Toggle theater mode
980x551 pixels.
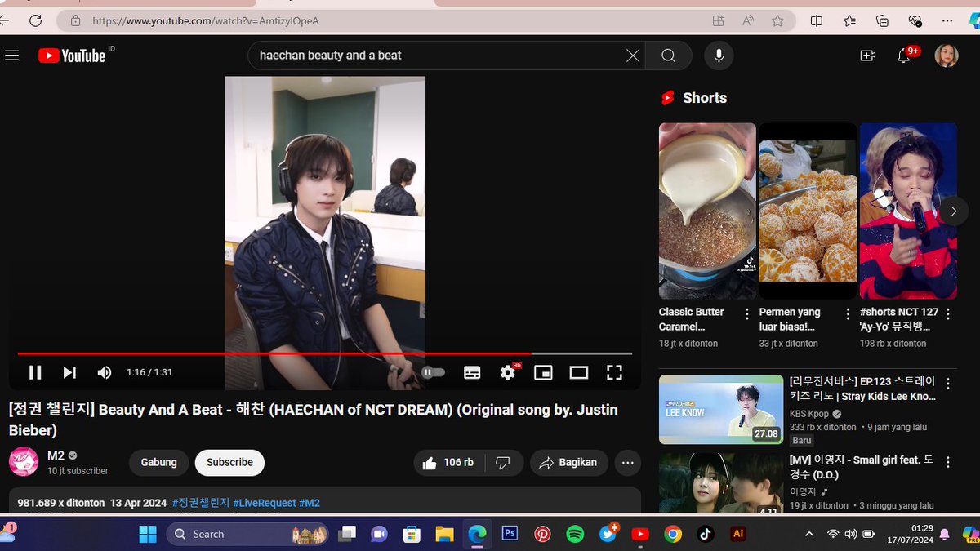click(579, 372)
